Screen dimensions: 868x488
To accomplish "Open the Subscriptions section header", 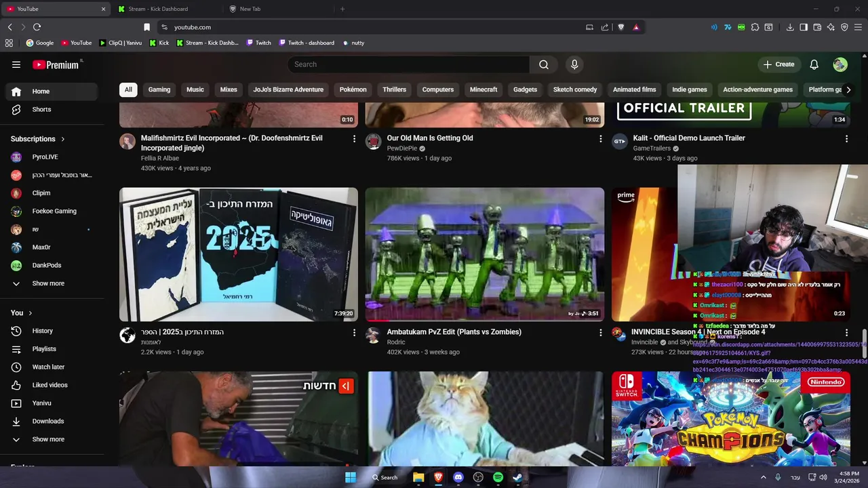I will click(x=38, y=139).
